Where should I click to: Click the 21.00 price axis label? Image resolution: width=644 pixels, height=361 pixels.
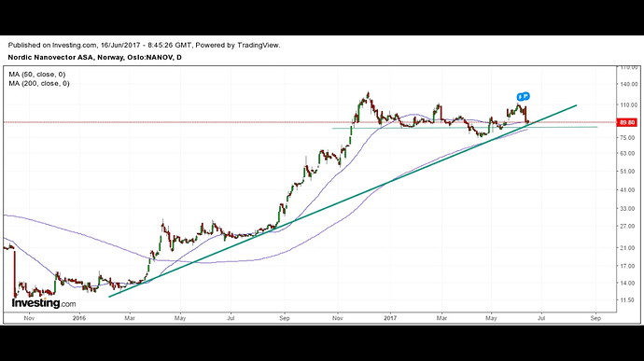(629, 248)
